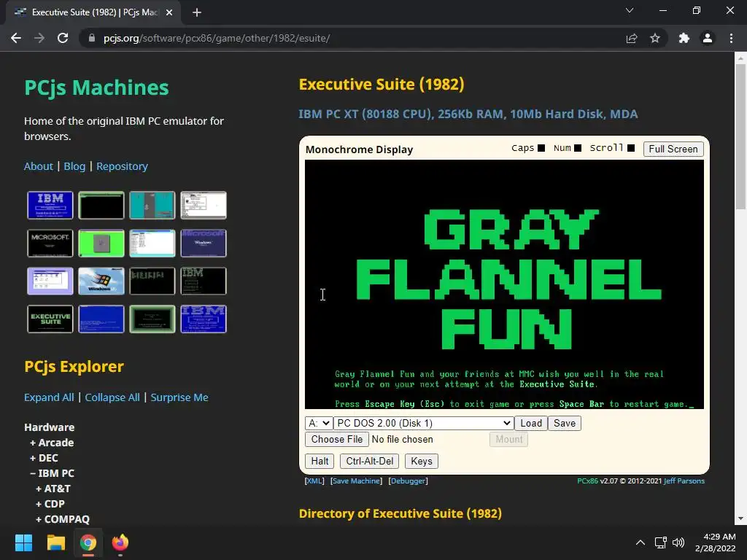Expand the AT&T tree node
This screenshot has height=560, width=747.
(53, 488)
